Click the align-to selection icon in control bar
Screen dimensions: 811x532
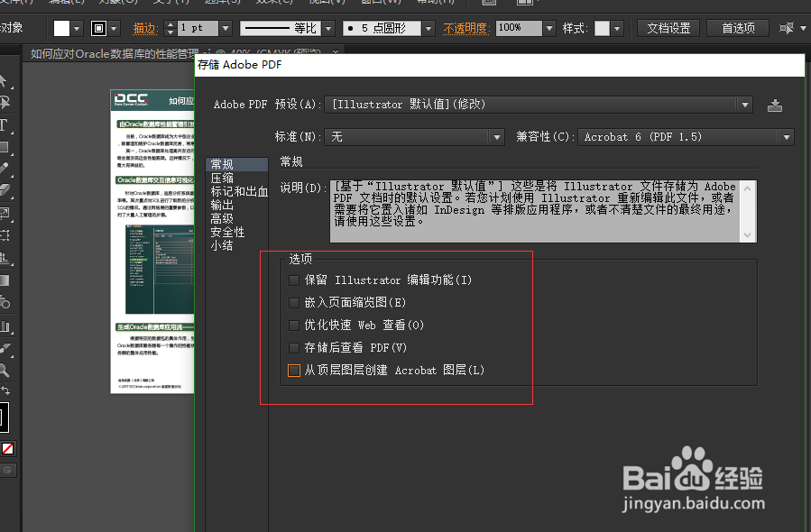786,28
